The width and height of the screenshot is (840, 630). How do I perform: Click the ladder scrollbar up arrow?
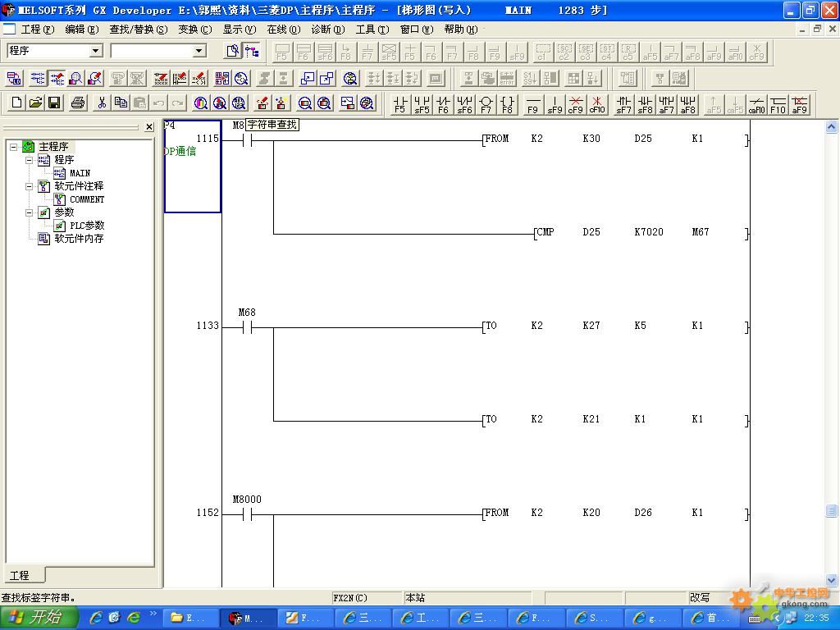click(832, 127)
